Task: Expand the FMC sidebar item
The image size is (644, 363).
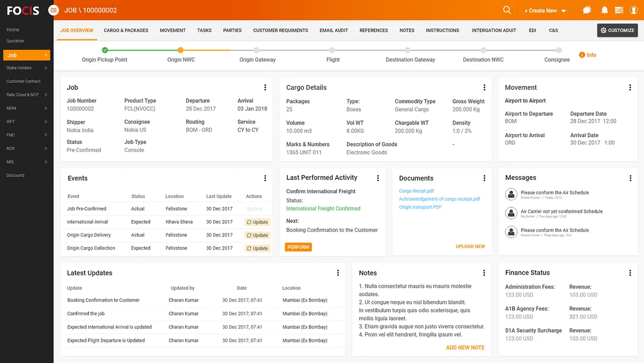Action: point(26,135)
